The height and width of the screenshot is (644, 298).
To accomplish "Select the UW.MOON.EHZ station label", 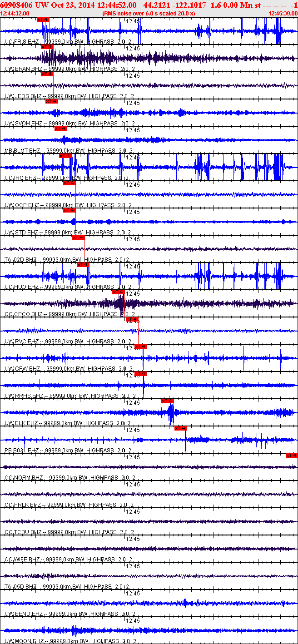I will [24, 641].
